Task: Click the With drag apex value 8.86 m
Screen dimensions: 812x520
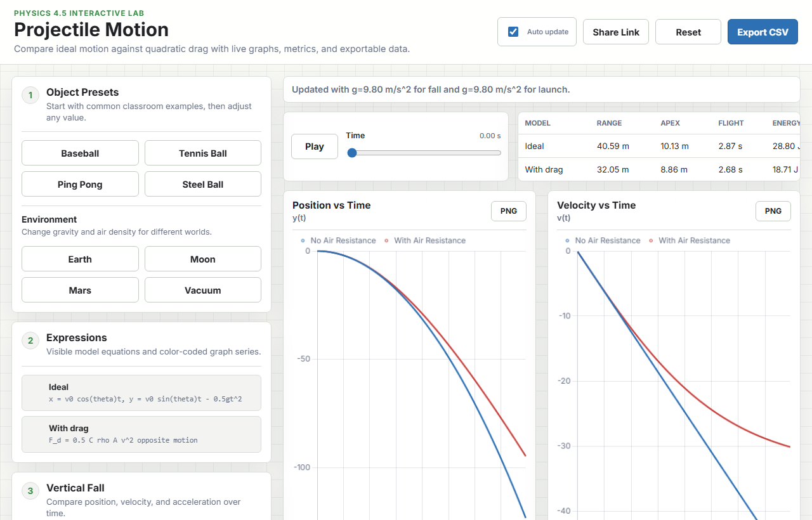Action: pyautogui.click(x=672, y=169)
